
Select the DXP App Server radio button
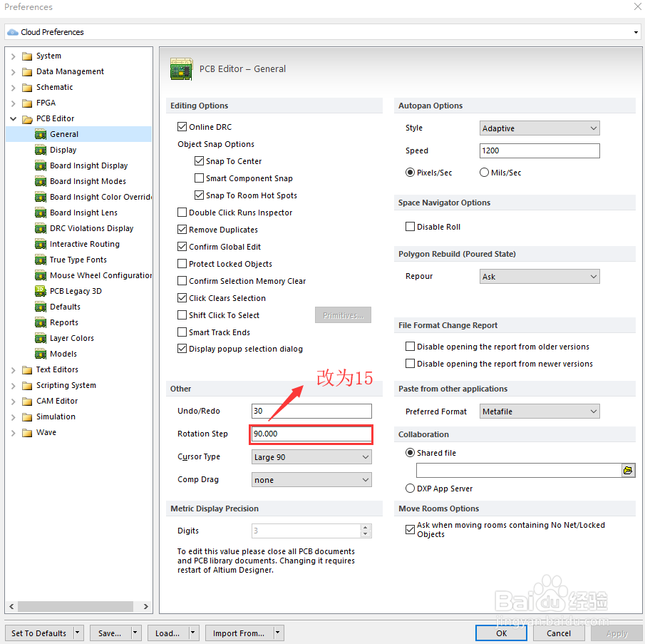[x=410, y=489]
